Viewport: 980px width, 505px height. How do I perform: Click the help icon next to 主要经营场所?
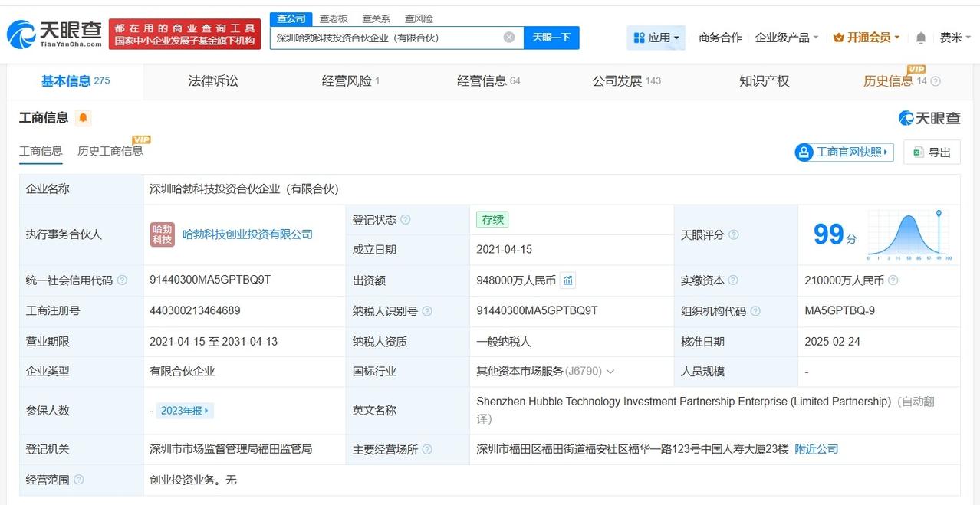click(x=427, y=450)
